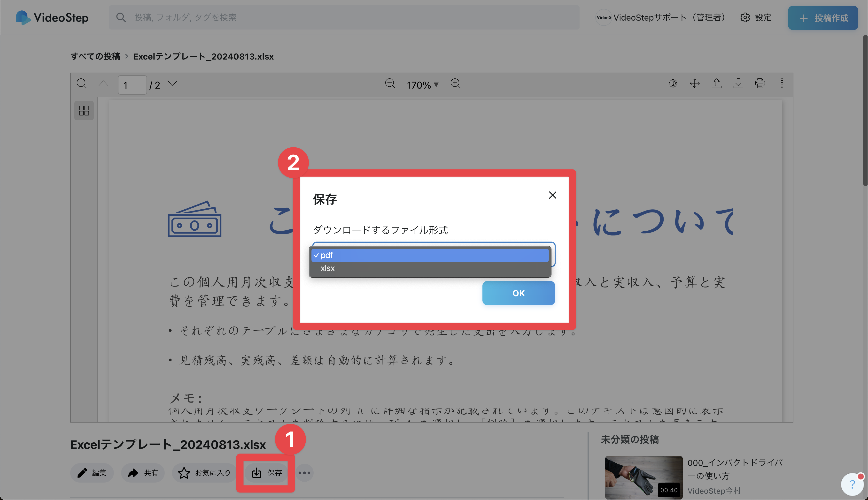Click the 投稿作成 create post button
This screenshot has height=500, width=868.
tap(823, 18)
